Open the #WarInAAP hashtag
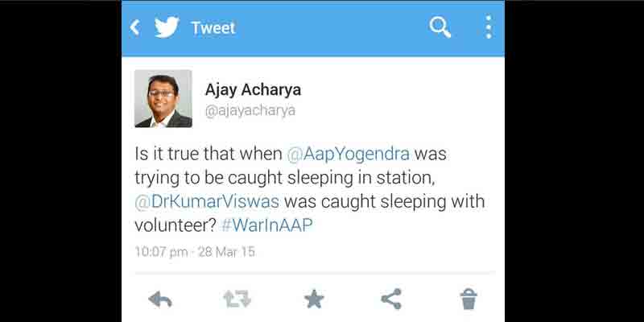Viewport: 644px width, 322px height. tap(267, 225)
